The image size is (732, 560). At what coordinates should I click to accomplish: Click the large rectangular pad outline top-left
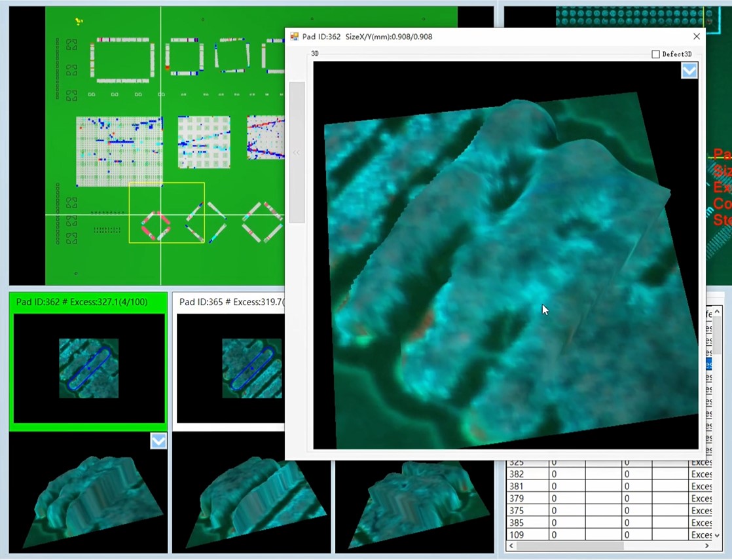click(x=122, y=60)
